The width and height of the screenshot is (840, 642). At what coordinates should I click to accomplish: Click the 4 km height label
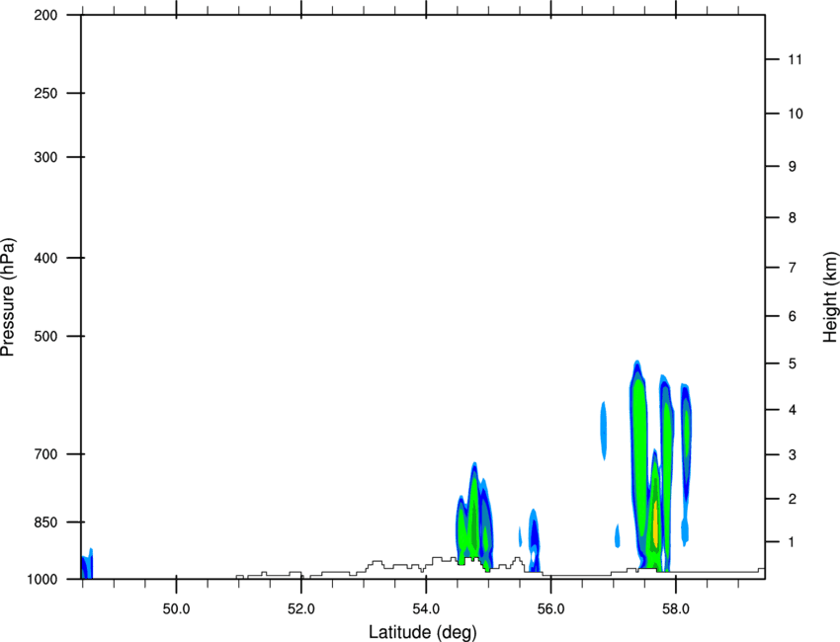[793, 410]
